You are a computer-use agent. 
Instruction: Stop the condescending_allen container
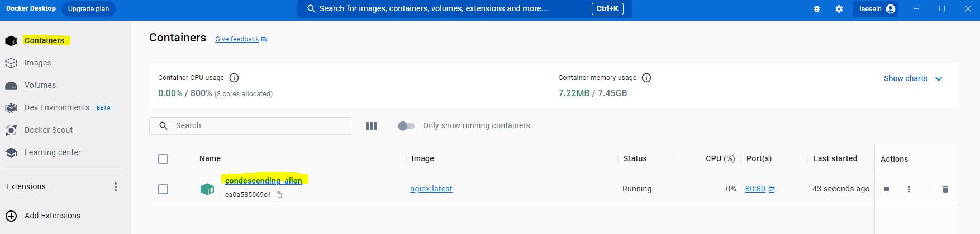coord(887,189)
